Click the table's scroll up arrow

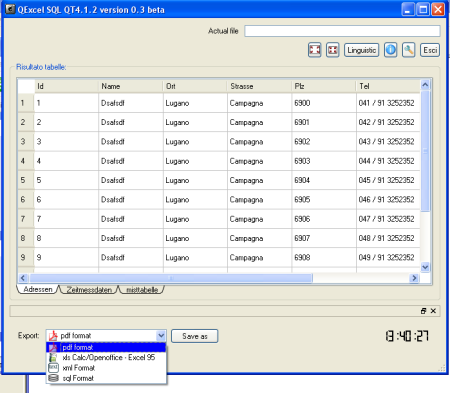[x=425, y=85]
